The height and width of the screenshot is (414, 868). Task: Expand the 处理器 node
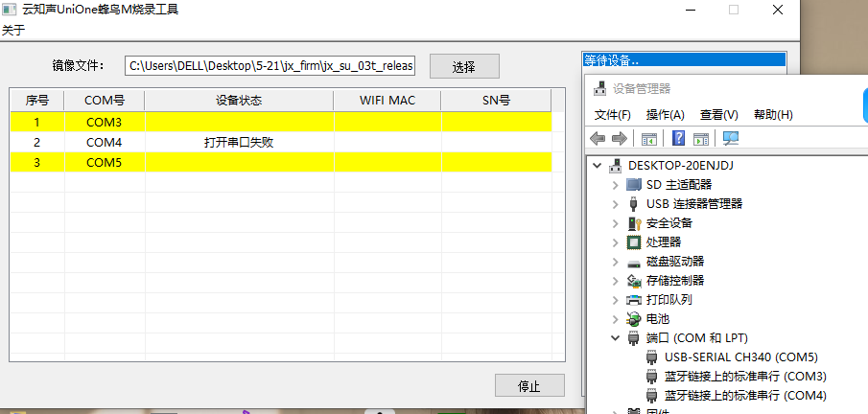[615, 242]
